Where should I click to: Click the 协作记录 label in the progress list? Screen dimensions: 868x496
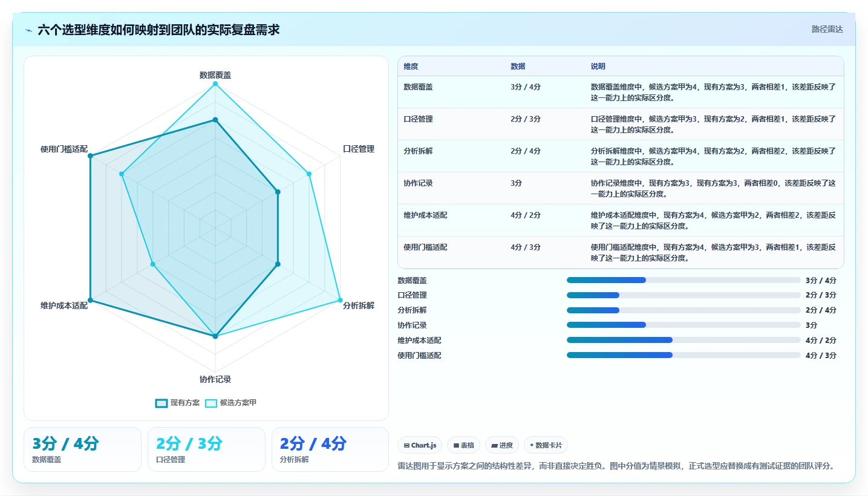412,325
